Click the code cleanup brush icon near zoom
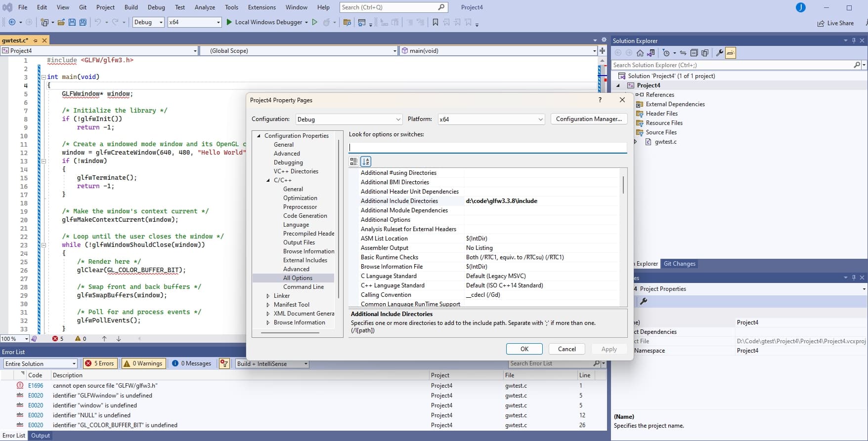 point(34,339)
